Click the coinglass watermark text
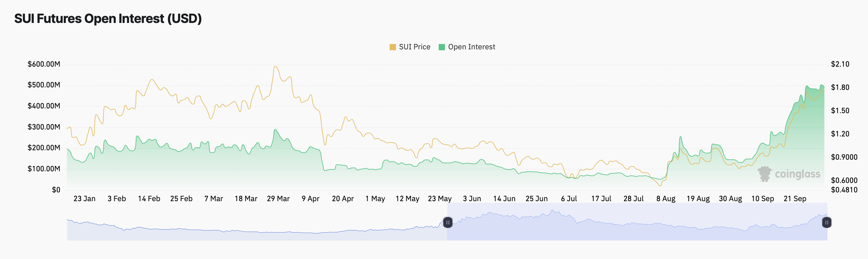The image size is (868, 259). coord(797,174)
